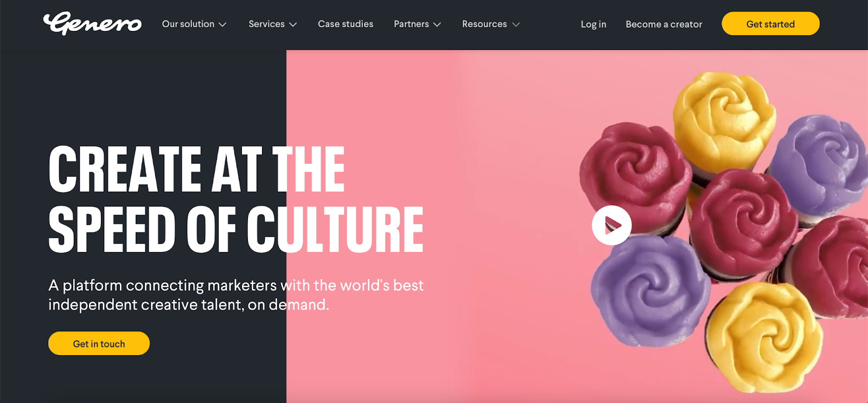Expand the Our solution chevron

coord(222,24)
